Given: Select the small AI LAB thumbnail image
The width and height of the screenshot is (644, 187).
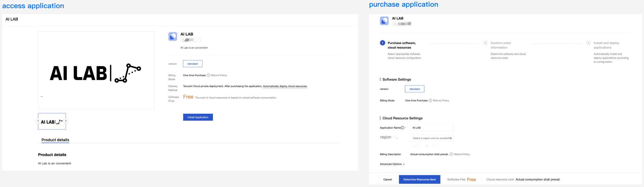Looking at the screenshot, I should 52,121.
